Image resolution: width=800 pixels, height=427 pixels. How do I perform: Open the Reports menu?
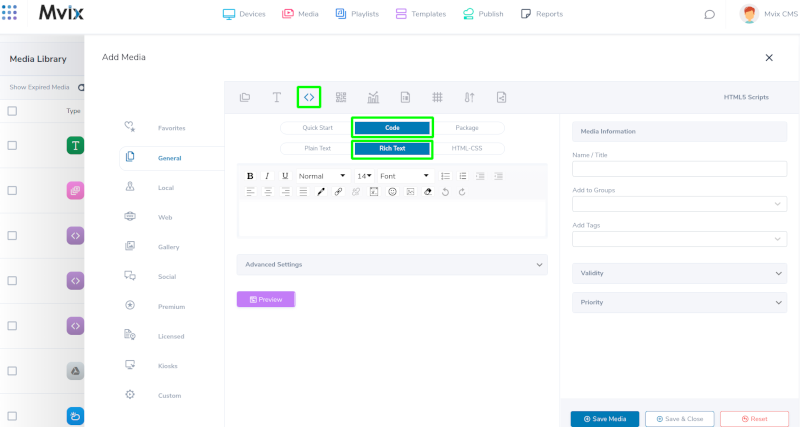coord(542,14)
